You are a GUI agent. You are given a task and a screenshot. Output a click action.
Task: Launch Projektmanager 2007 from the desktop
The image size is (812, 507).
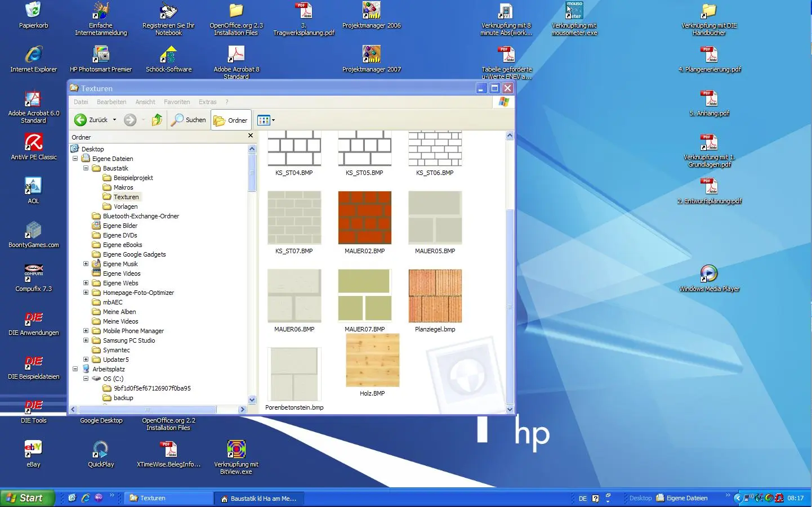(x=371, y=54)
